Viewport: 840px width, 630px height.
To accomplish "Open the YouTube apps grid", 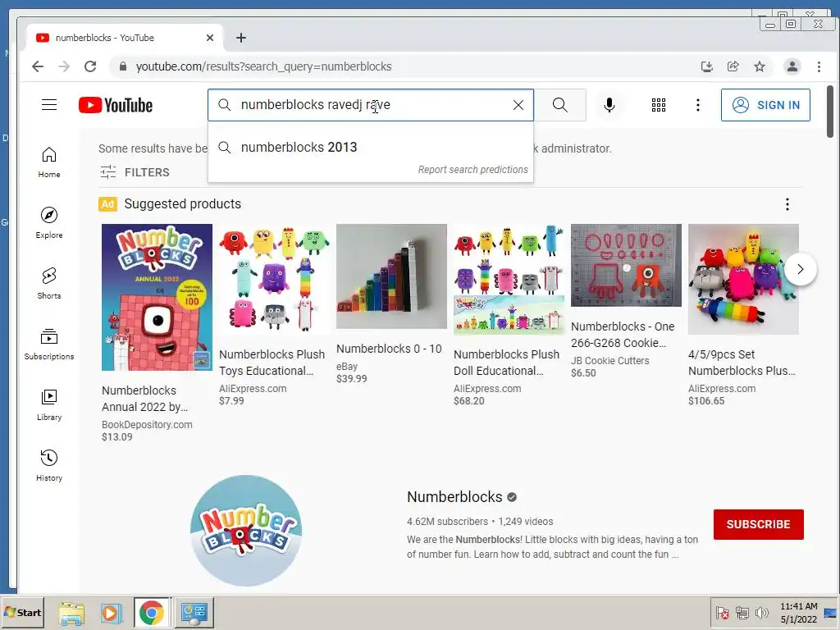I will coord(659,105).
